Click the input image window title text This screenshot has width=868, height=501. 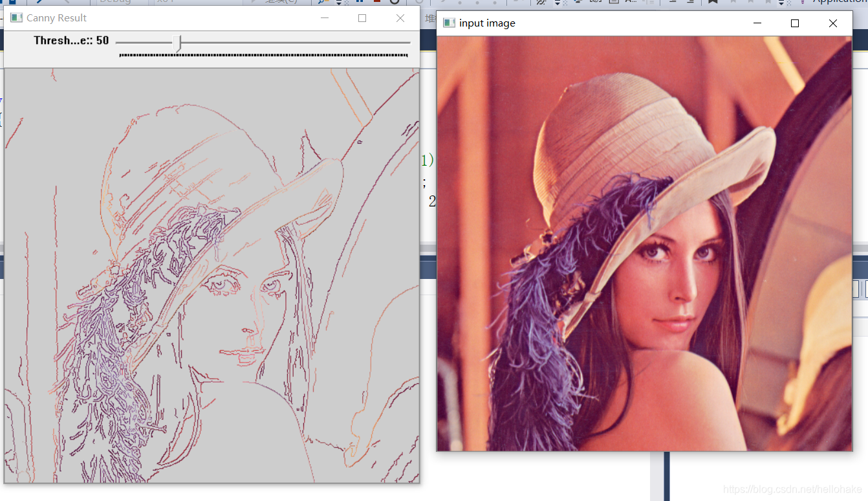coord(487,23)
